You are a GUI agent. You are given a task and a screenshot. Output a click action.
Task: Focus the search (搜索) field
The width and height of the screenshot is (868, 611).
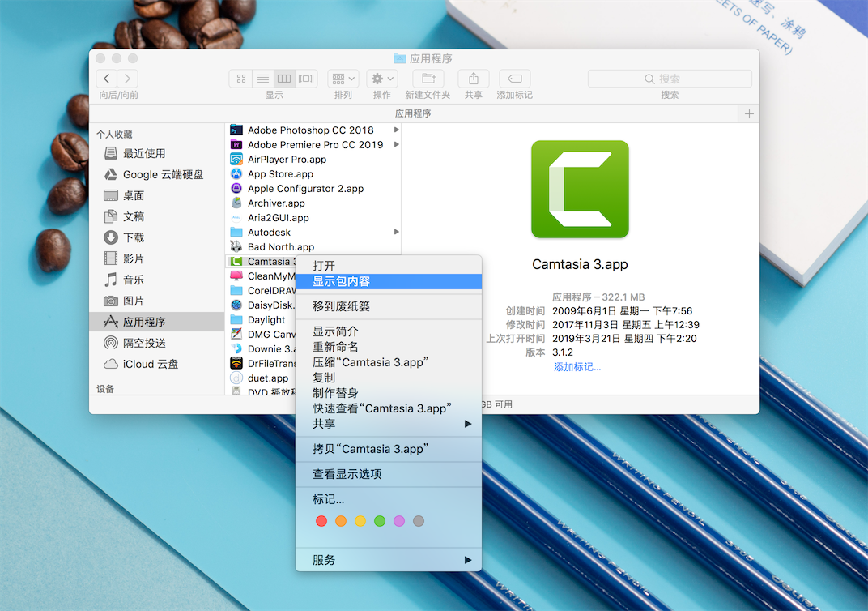point(670,79)
